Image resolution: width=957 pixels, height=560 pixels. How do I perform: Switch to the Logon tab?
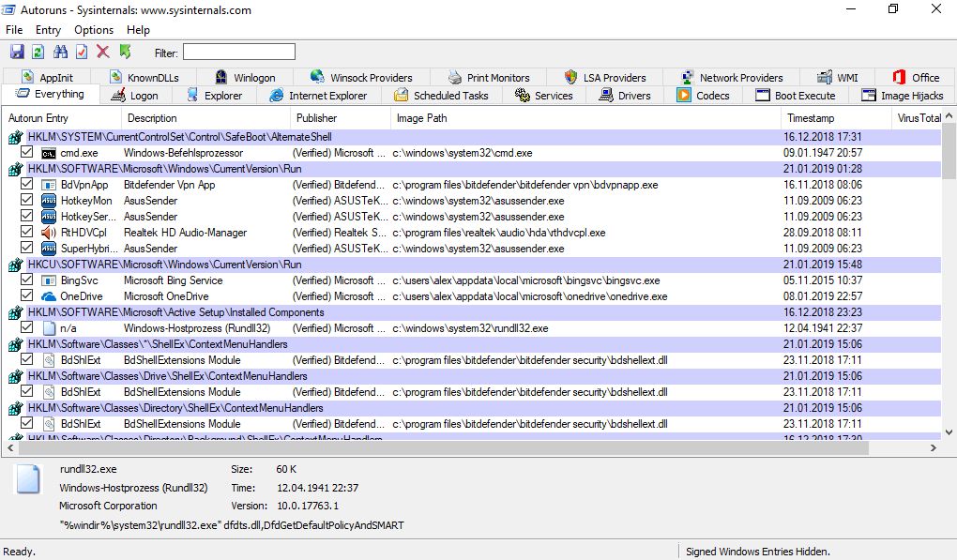click(135, 96)
